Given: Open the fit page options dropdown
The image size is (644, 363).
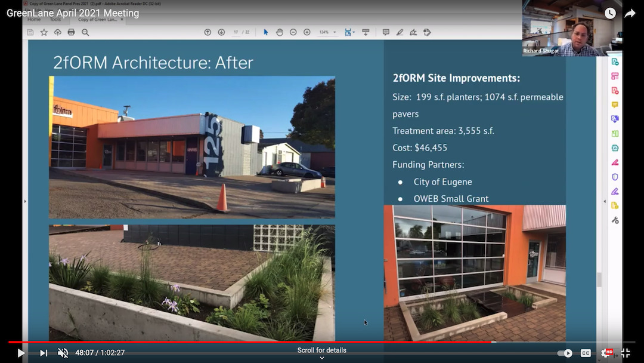Looking at the screenshot, I should click(x=349, y=32).
